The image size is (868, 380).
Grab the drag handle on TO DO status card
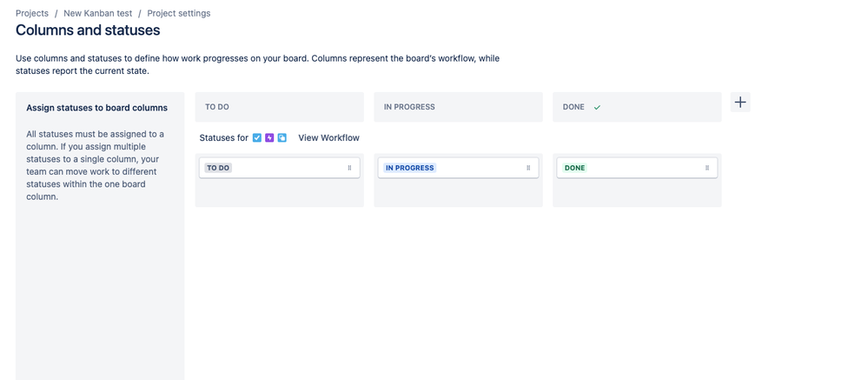pos(349,168)
